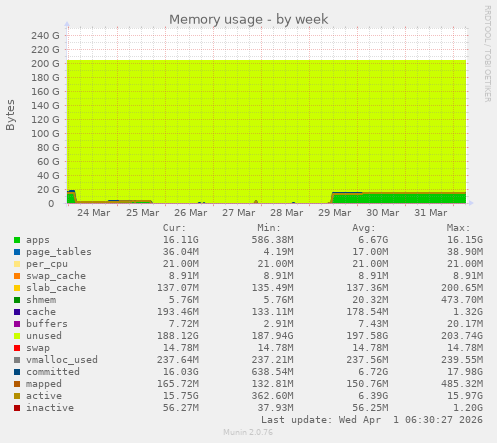Click the 'Max:' column header
This screenshot has height=443, width=497.
pos(458,228)
